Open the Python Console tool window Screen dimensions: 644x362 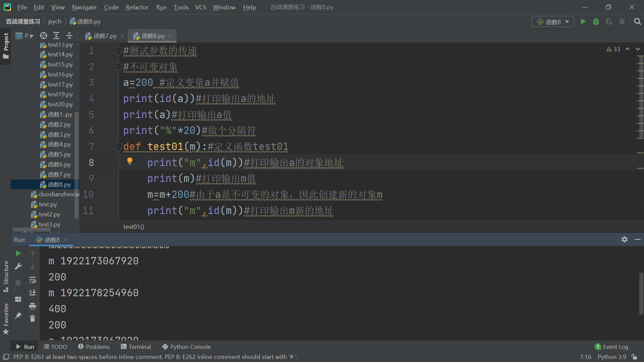click(186, 347)
